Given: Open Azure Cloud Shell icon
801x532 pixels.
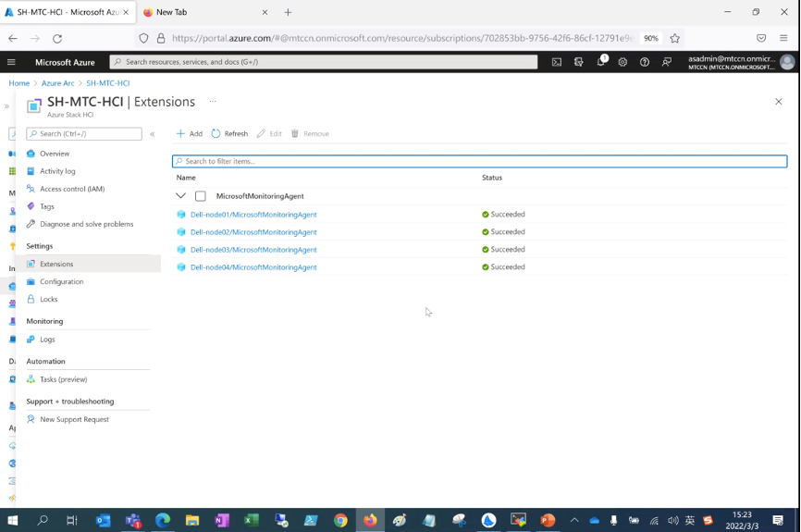Looking at the screenshot, I should pyautogui.click(x=556, y=62).
